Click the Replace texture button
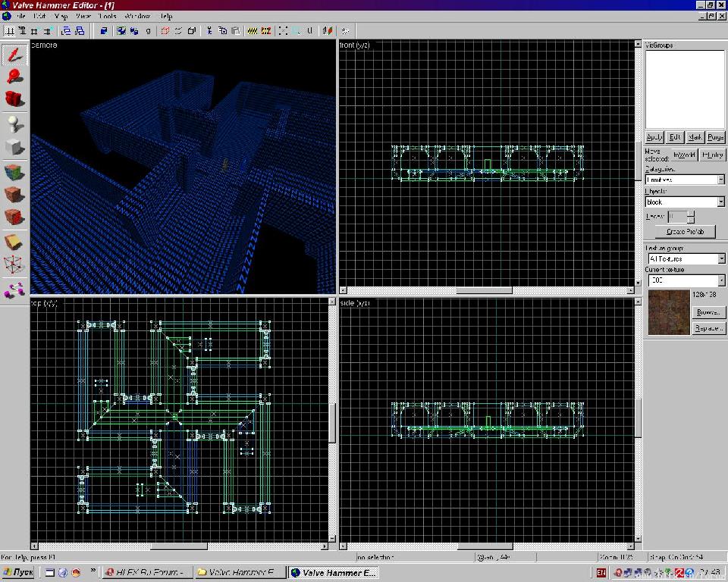 [x=708, y=328]
